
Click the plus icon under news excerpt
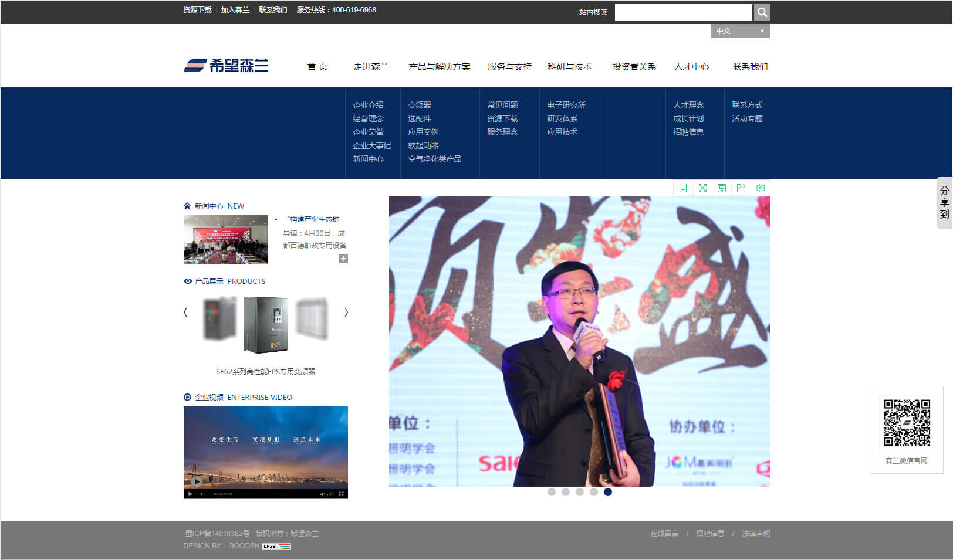click(x=343, y=259)
